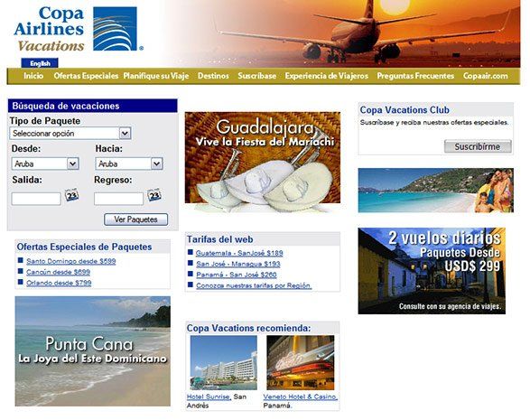530x420 pixels.
Task: Open the Guadalajara Mariachi banner
Action: (x=263, y=162)
